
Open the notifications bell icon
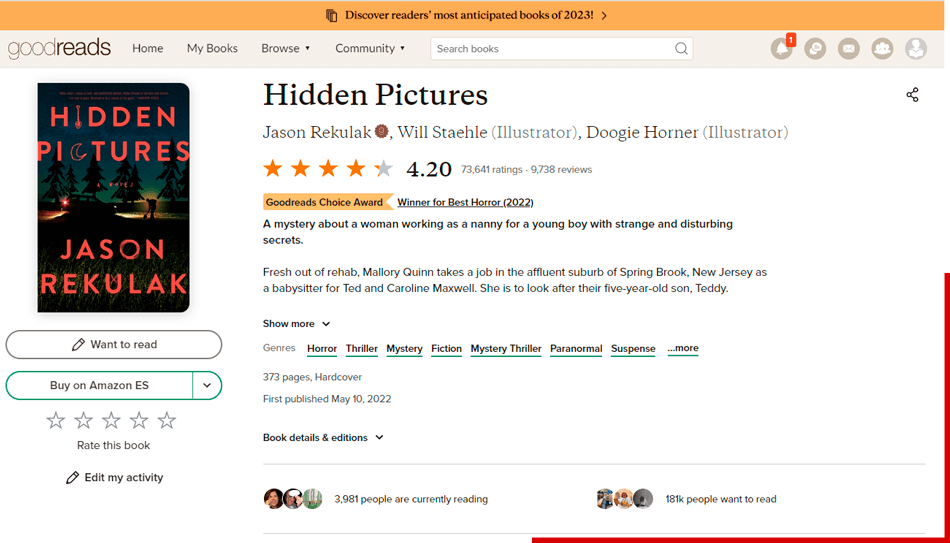pyautogui.click(x=781, y=48)
